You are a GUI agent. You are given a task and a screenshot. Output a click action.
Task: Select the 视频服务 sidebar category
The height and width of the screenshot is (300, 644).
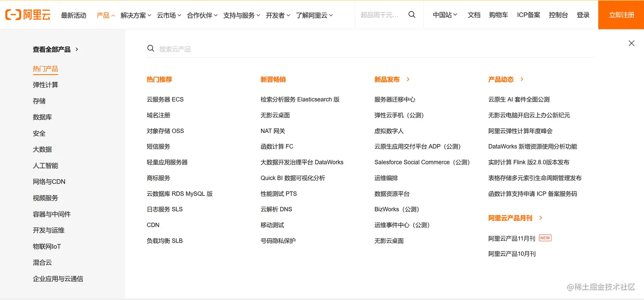pos(45,198)
